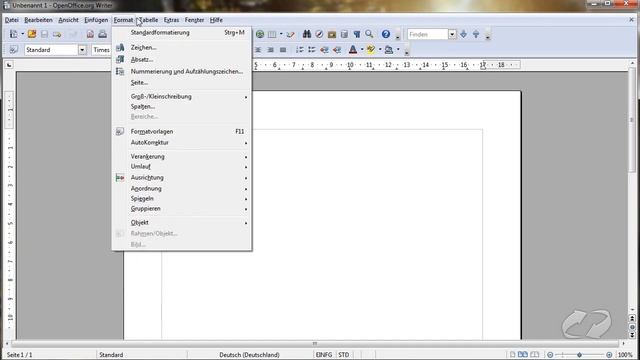Image resolution: width=640 pixels, height=360 pixels.
Task: Click the Zoom magnifier icon
Action: click(369, 34)
